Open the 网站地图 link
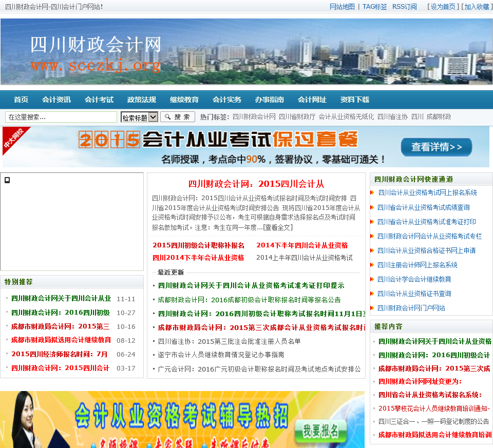 pyautogui.click(x=342, y=7)
